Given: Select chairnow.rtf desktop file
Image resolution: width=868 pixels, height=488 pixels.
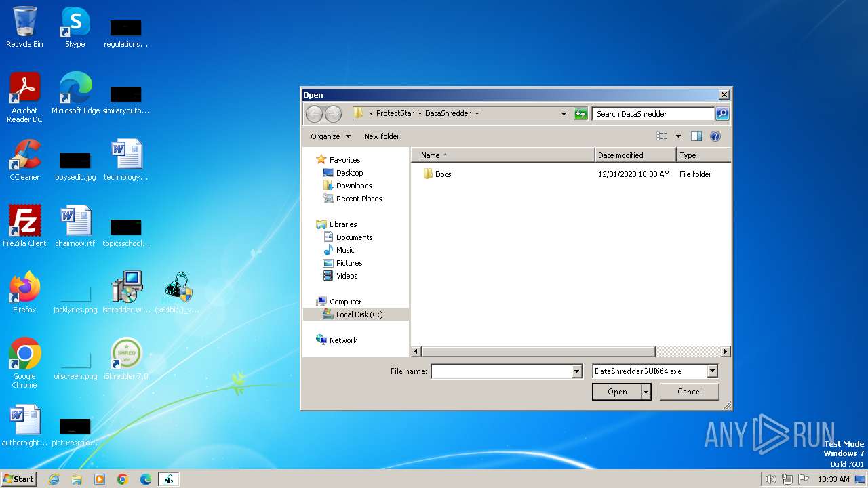Looking at the screenshot, I should point(75,226).
